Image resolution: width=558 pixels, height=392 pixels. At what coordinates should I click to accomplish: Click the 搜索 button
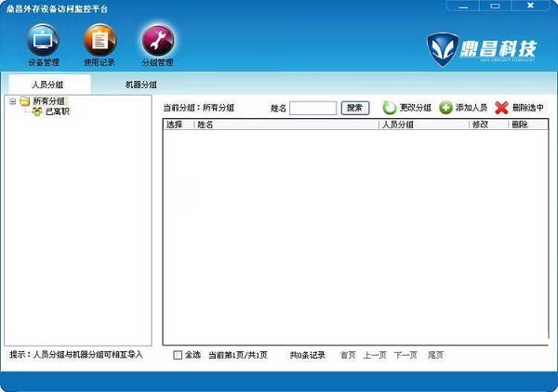[x=355, y=108]
